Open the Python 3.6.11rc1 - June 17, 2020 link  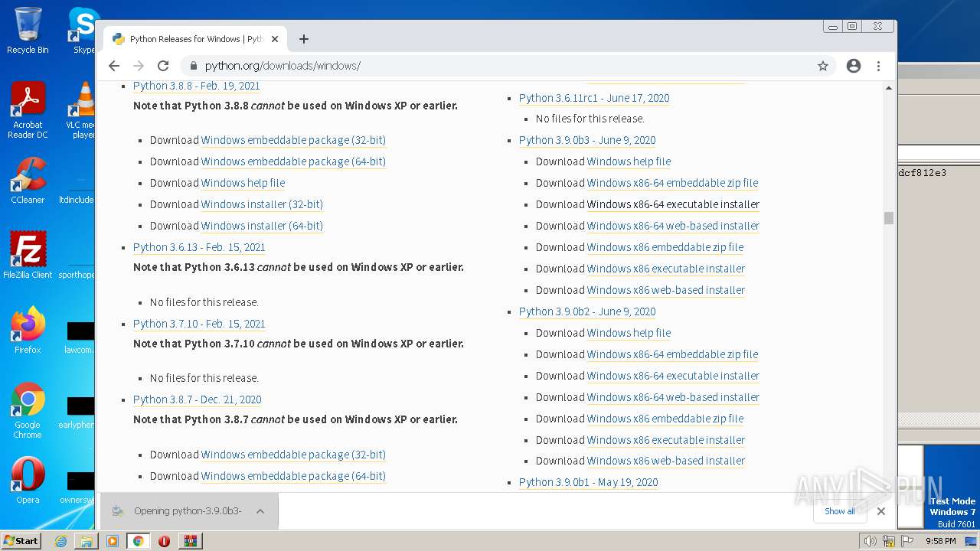(594, 98)
